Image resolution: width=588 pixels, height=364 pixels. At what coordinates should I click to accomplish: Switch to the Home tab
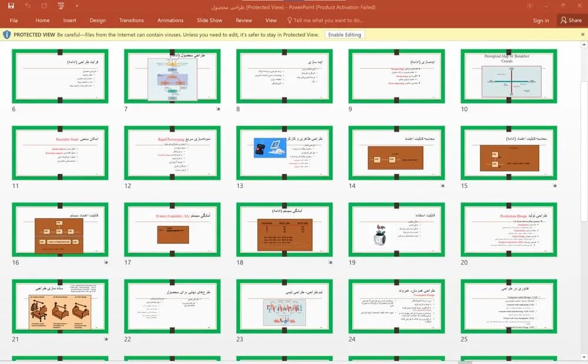pos(42,20)
